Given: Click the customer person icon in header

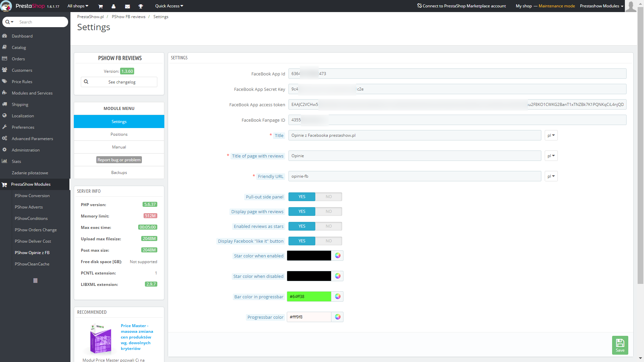Looking at the screenshot, I should 113,6.
